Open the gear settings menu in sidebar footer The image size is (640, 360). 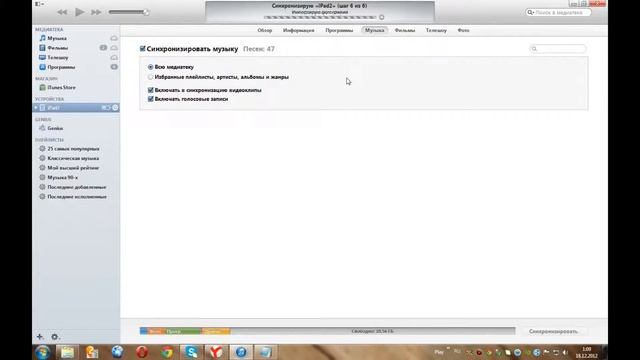click(x=55, y=337)
